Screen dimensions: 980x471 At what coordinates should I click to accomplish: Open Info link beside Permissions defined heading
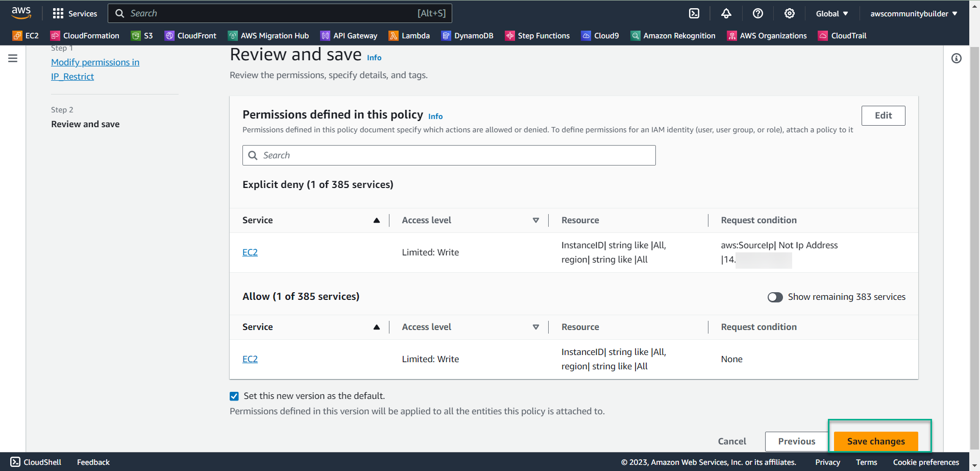[435, 116]
